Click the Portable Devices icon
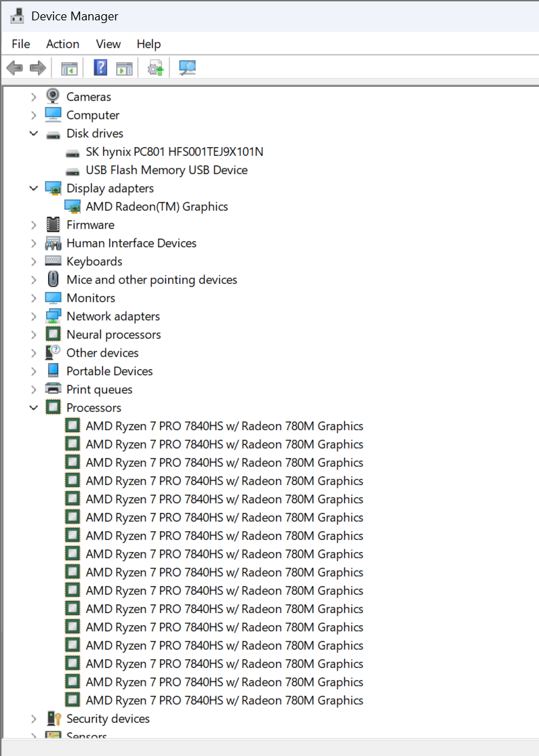The image size is (539, 756). pyautogui.click(x=53, y=371)
